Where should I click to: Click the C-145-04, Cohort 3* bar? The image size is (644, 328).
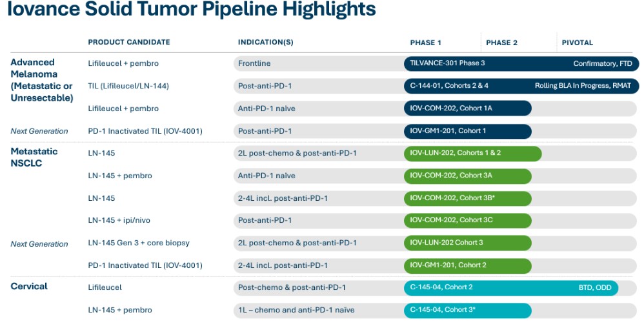pos(467,310)
